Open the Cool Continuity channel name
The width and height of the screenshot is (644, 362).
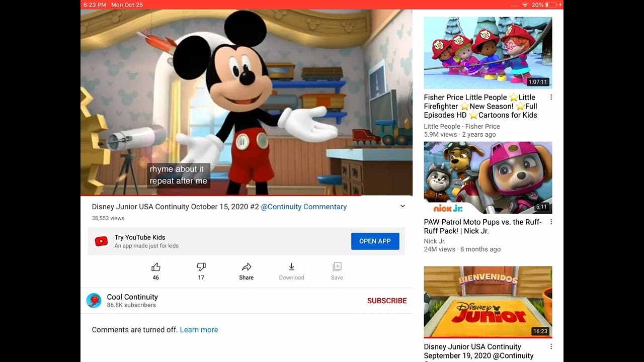tap(132, 297)
